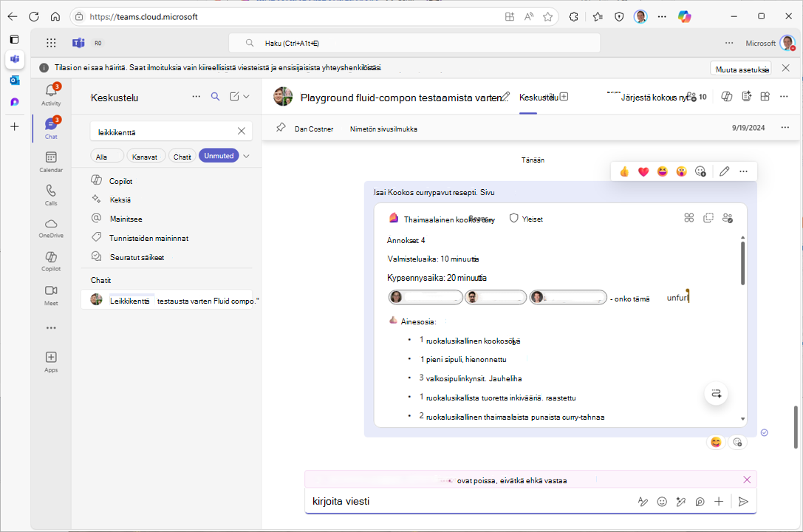
Task: Dismiss the away notice above compose box
Action: point(747,480)
